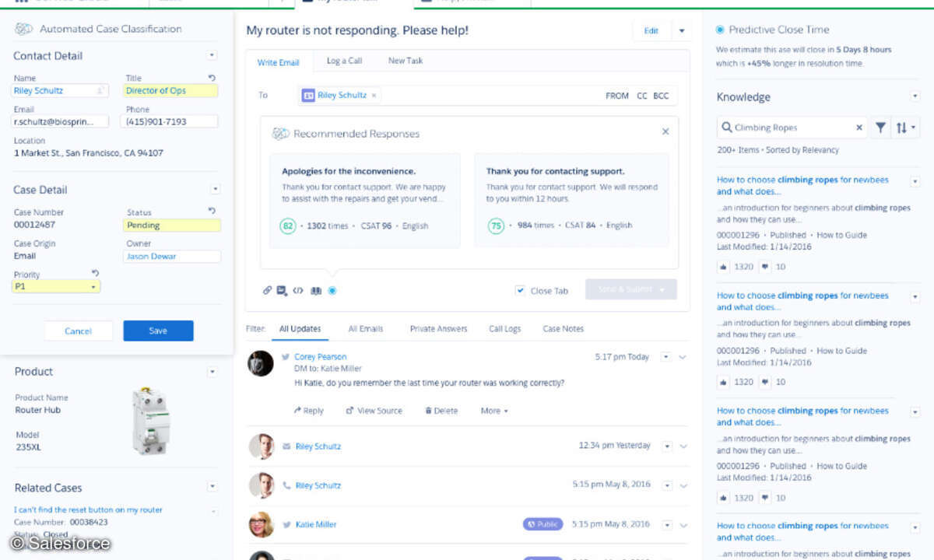Click the Edit button for the case
The height and width of the screenshot is (560, 934).
click(x=651, y=31)
